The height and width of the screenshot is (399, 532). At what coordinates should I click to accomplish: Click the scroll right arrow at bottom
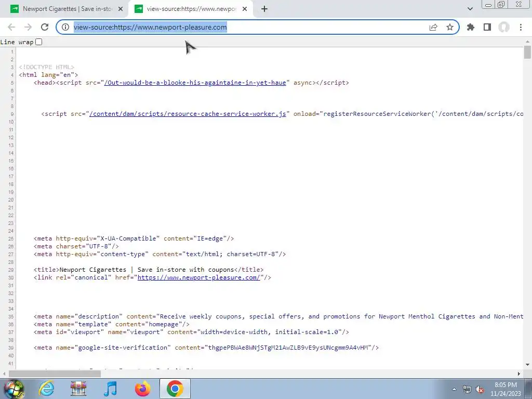[519, 374]
